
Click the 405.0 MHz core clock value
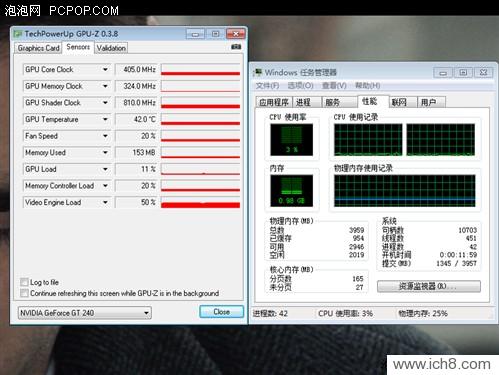[x=136, y=69]
